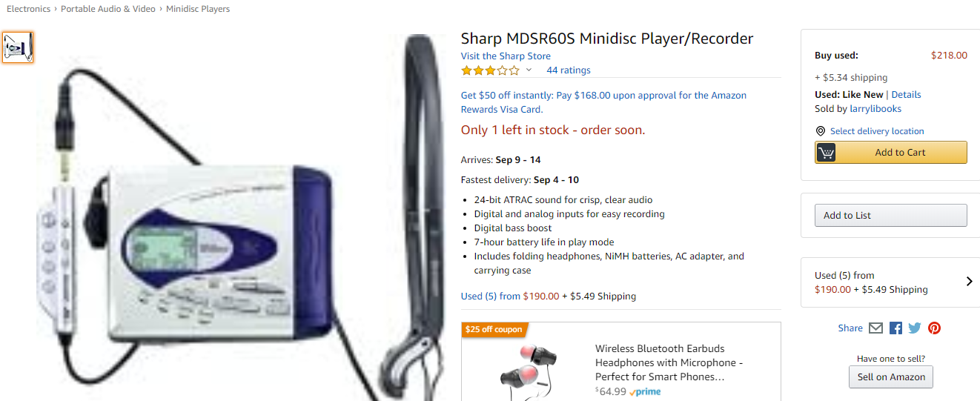Go to the Electronics breadcrumb
The width and height of the screenshot is (980, 401).
pos(29,9)
